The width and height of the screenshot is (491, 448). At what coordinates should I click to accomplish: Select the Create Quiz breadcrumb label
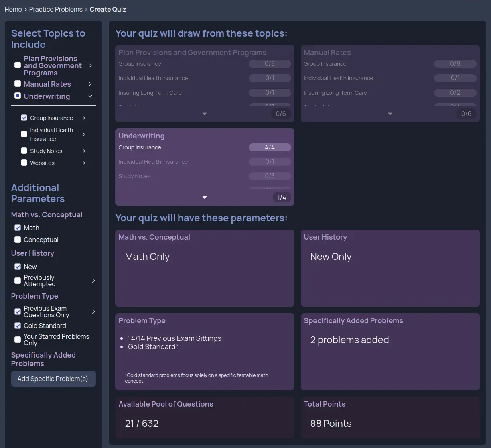[108, 9]
